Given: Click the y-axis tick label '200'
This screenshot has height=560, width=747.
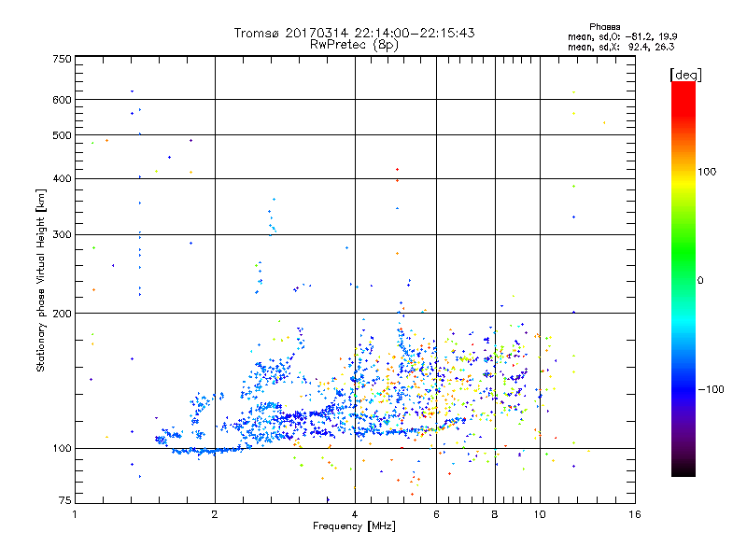Looking at the screenshot, I should (x=62, y=314).
